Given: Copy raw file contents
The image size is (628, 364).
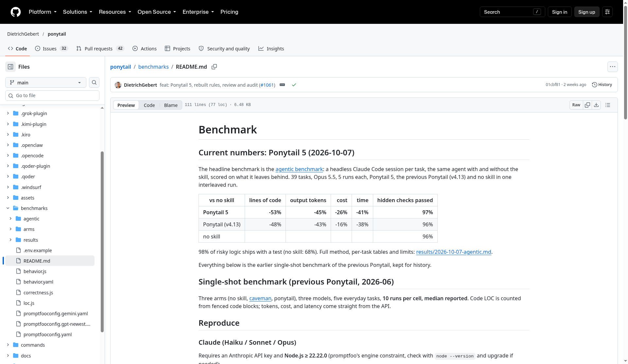Looking at the screenshot, I should (587, 105).
